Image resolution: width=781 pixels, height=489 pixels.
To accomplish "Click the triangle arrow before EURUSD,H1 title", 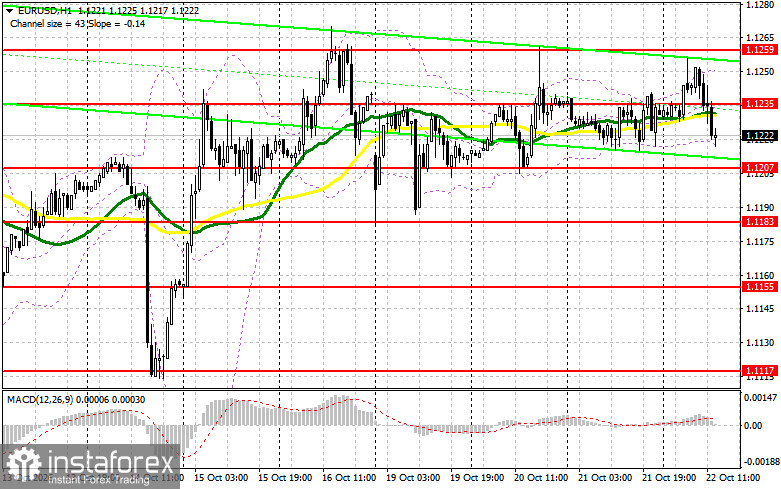I will pyautogui.click(x=9, y=10).
